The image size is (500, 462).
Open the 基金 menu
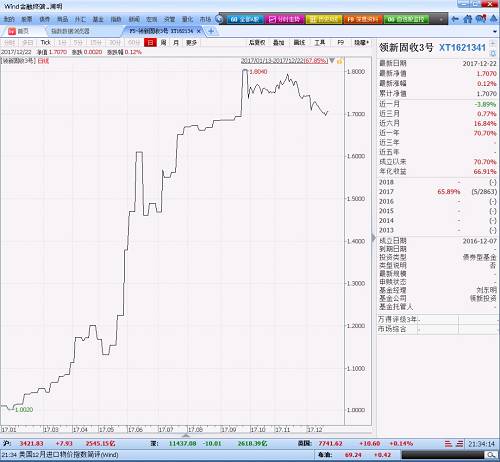click(x=98, y=20)
